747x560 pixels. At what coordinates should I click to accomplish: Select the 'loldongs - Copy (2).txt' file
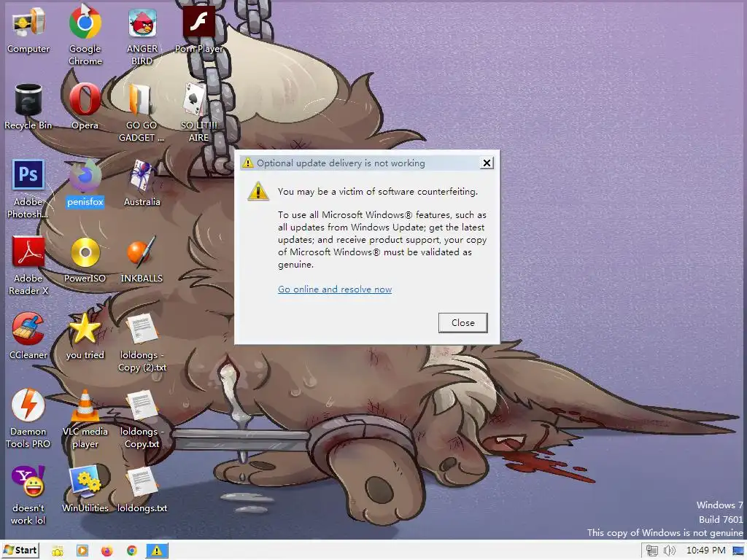pyautogui.click(x=142, y=343)
